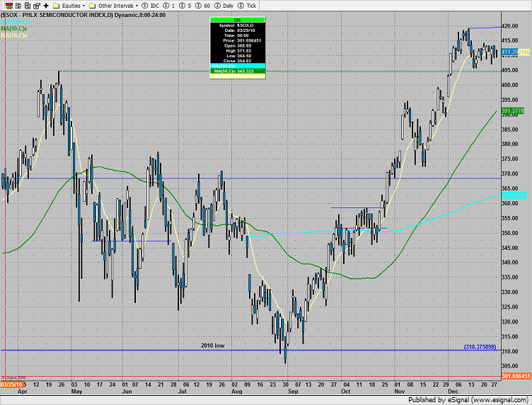Click the Dec month label on time axis

(x=453, y=392)
